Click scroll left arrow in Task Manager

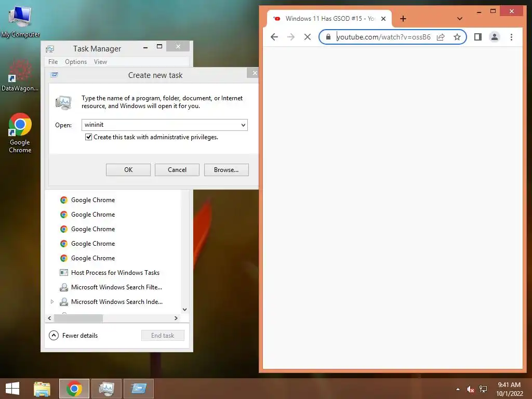[49, 318]
